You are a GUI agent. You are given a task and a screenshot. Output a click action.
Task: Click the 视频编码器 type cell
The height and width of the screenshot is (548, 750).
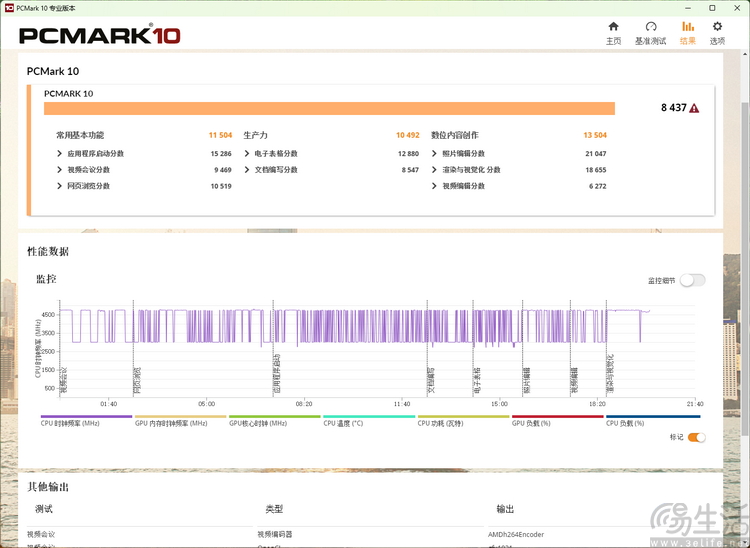(x=275, y=534)
